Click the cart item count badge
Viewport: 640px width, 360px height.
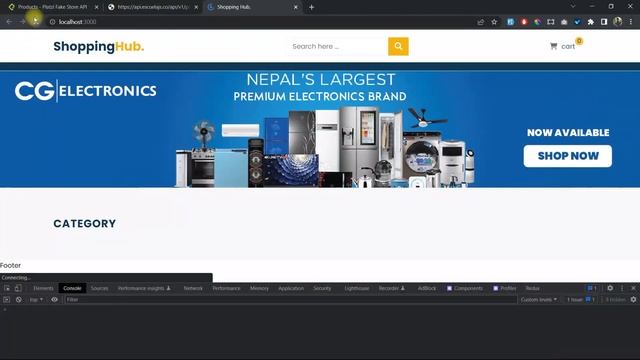point(579,41)
